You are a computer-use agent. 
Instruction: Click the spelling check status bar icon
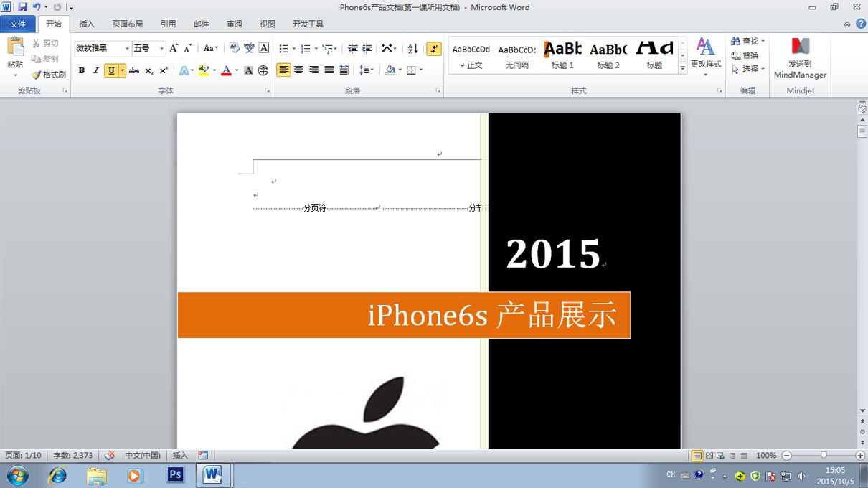tap(110, 455)
